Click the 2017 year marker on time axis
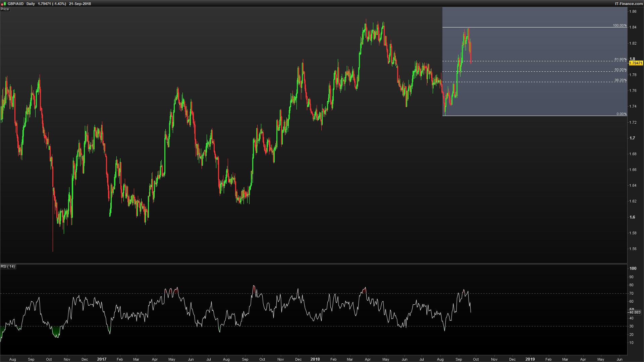 tap(102, 359)
